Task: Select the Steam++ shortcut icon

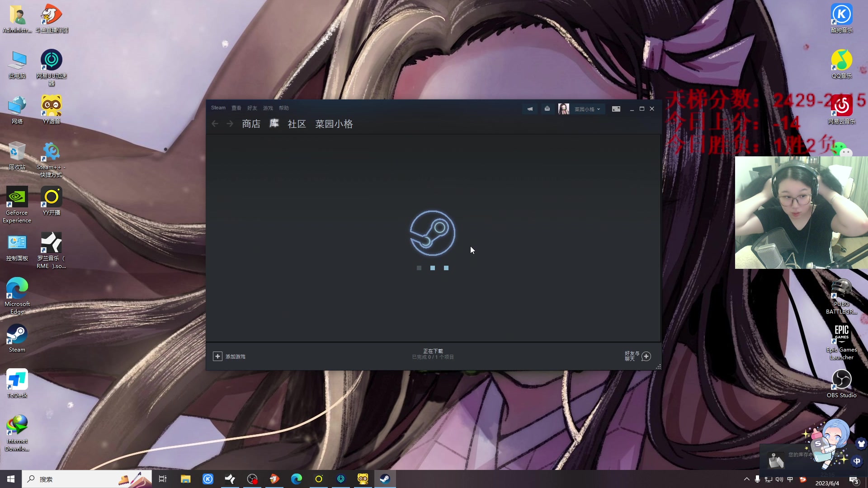Action: (52, 159)
